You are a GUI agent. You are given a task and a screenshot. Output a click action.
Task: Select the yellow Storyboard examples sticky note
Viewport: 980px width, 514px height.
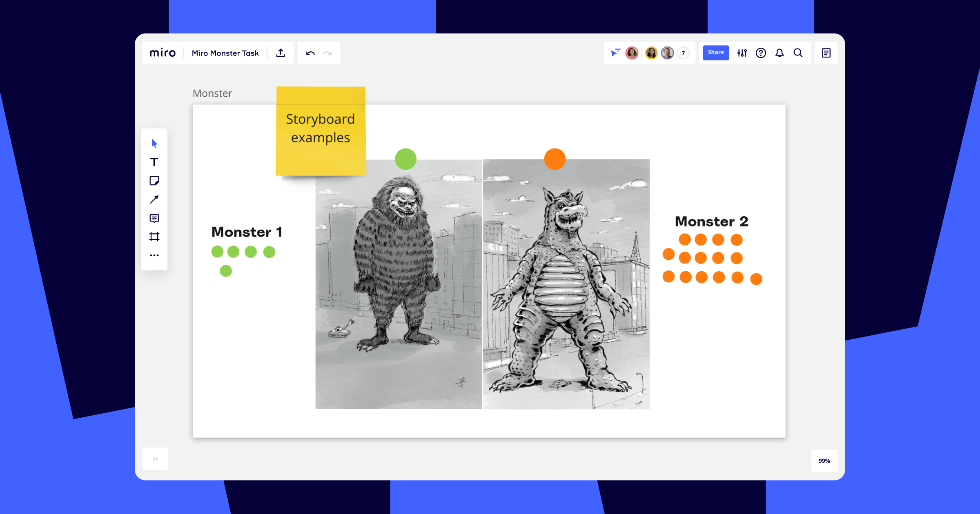pyautogui.click(x=321, y=131)
